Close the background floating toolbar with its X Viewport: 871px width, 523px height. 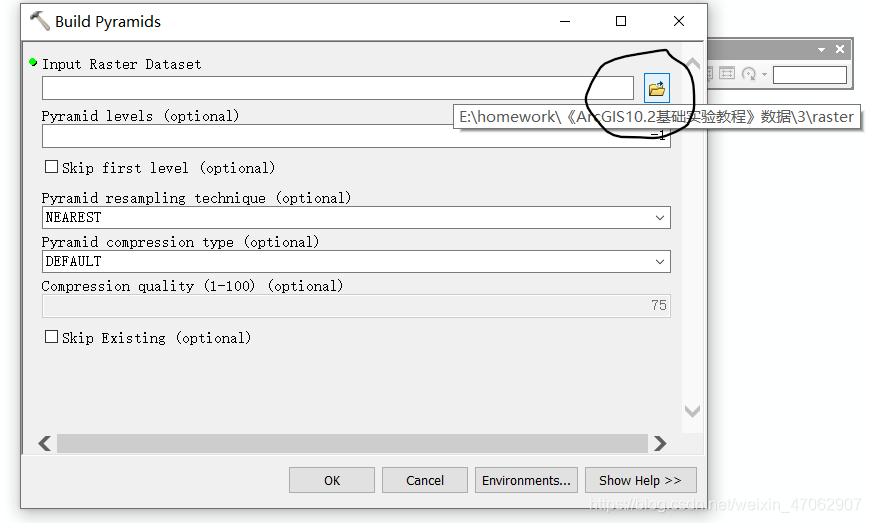840,49
